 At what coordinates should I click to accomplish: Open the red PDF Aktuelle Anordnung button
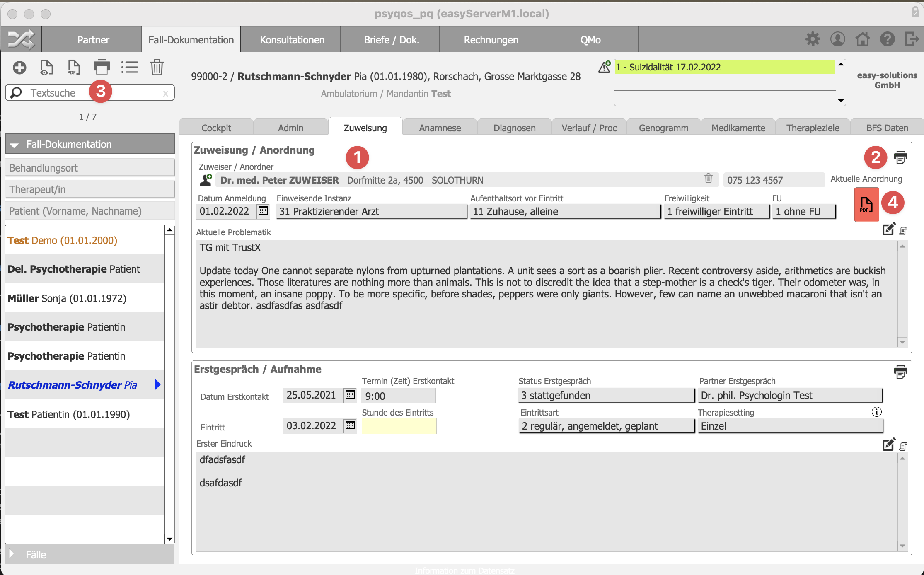click(x=866, y=205)
